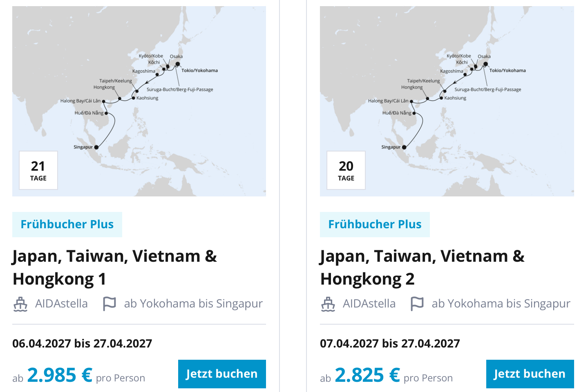The width and height of the screenshot is (579, 392).
Task: Open Japan, Taiwan, Vietnam & Hongkong 1 title
Action: tap(115, 267)
